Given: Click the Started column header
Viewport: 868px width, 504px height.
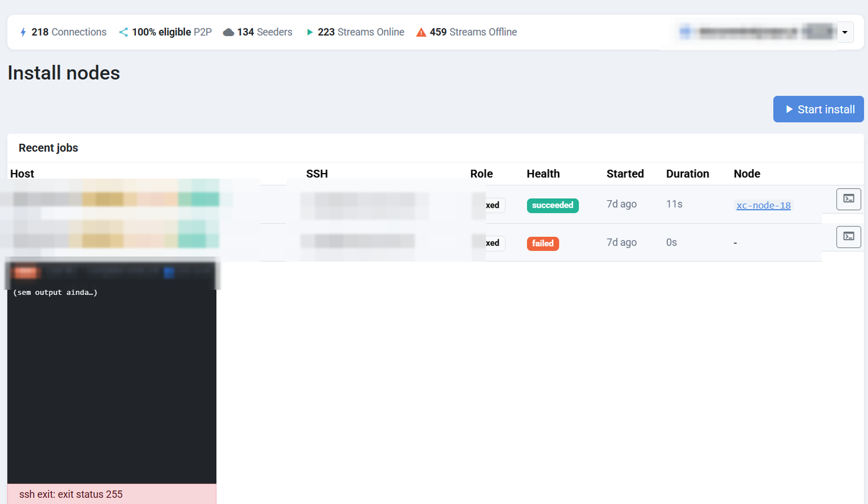Looking at the screenshot, I should 625,174.
